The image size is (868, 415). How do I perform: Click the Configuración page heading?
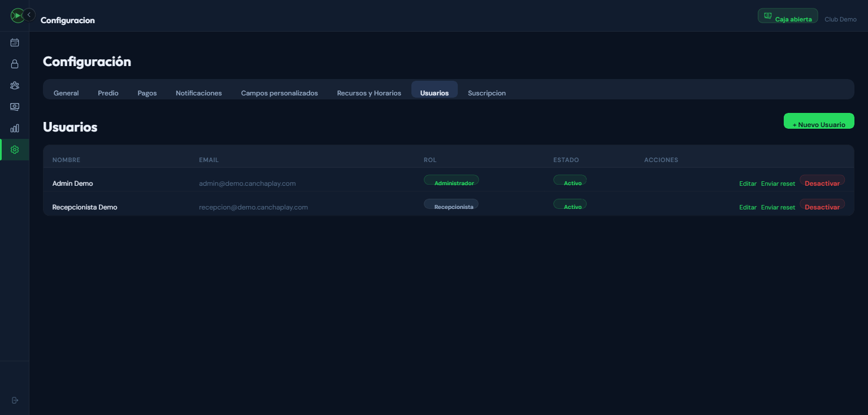point(87,62)
